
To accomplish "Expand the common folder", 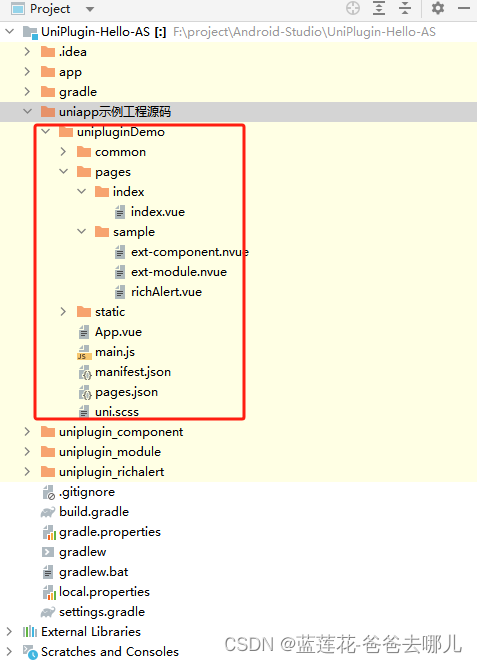I will pyautogui.click(x=63, y=151).
